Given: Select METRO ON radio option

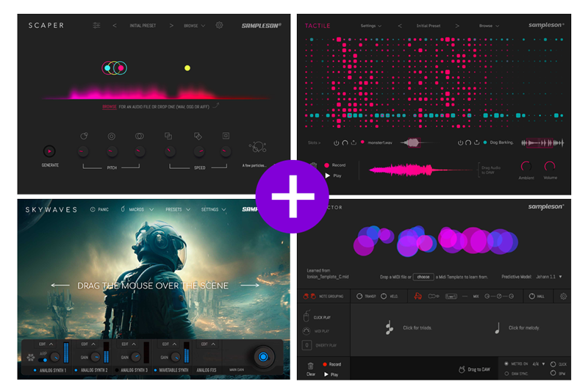Looking at the screenshot, I should pyautogui.click(x=506, y=363).
